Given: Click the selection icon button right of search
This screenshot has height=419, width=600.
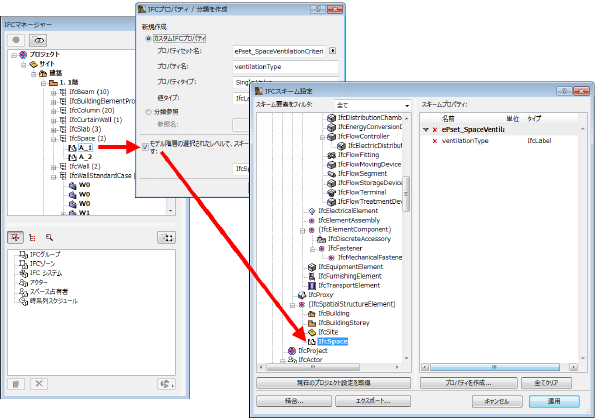Looking at the screenshot, I should pos(166,238).
